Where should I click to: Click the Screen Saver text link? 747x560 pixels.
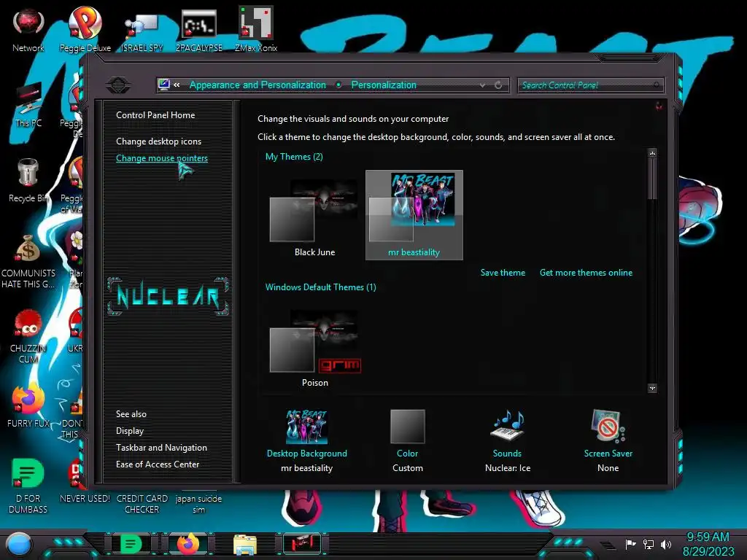(608, 454)
